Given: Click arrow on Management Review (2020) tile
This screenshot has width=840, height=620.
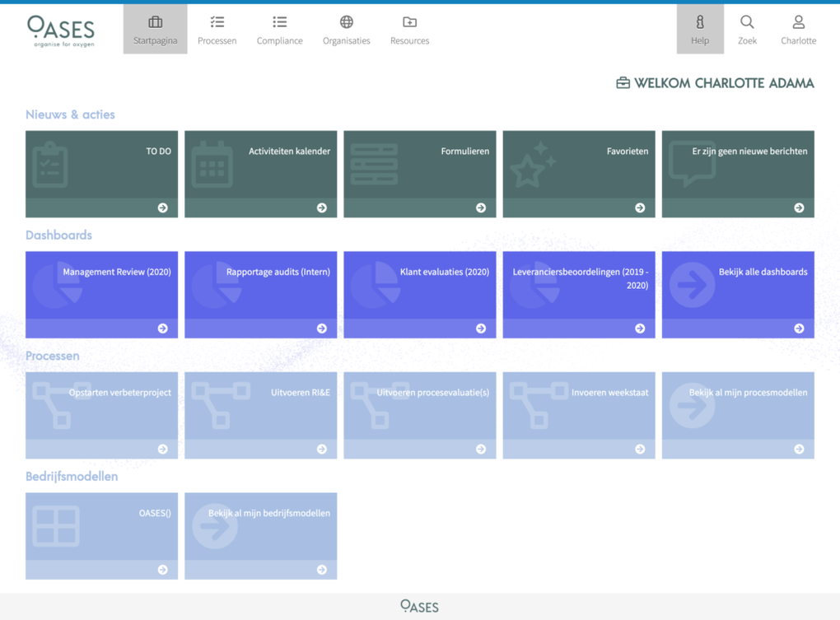Looking at the screenshot, I should point(162,329).
